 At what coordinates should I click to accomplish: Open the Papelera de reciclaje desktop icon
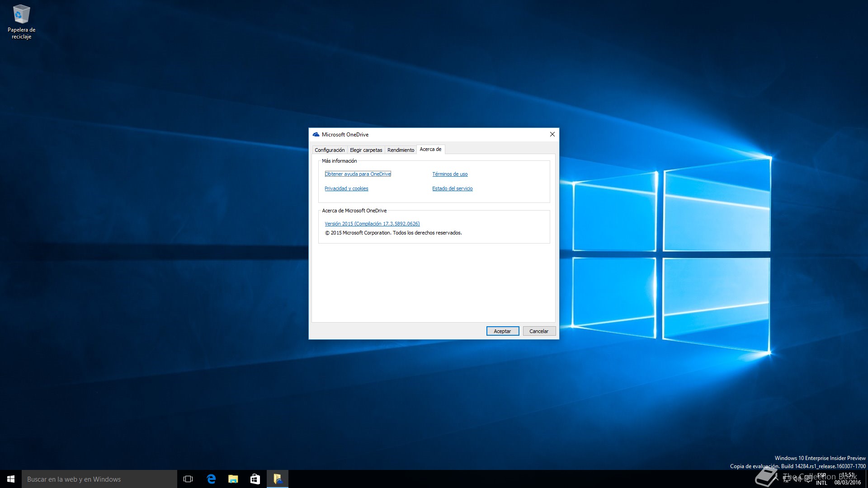click(x=21, y=22)
